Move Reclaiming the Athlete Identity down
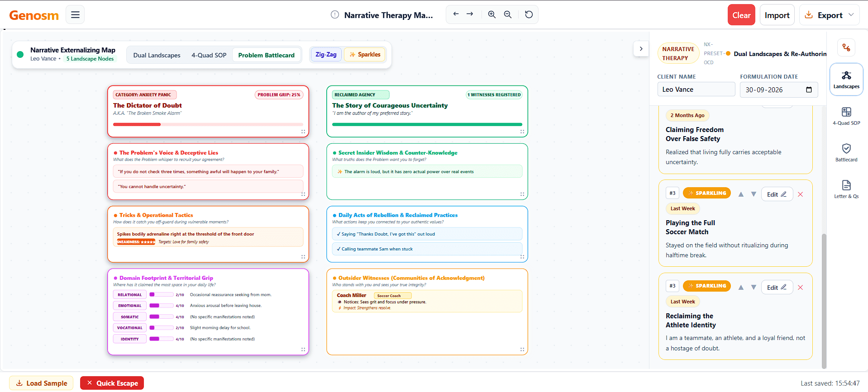This screenshot has height=392, width=868. (x=754, y=288)
